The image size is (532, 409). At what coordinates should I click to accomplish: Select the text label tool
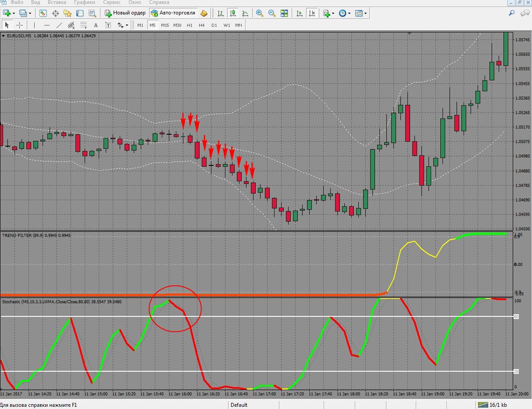[x=108, y=25]
